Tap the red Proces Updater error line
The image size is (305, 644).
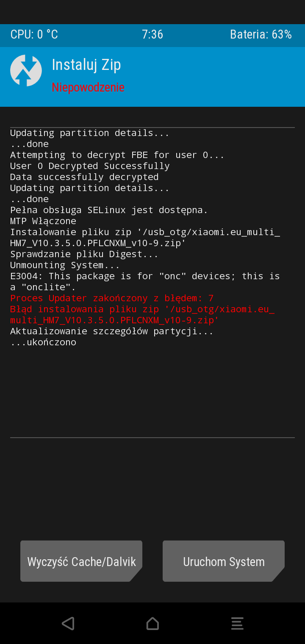[112, 298]
